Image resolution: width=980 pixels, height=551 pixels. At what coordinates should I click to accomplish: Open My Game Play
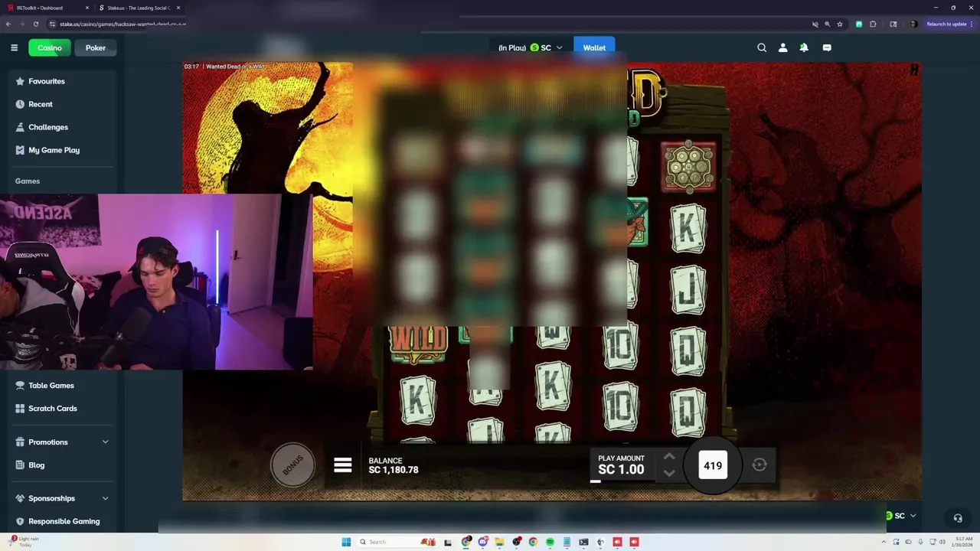point(54,150)
